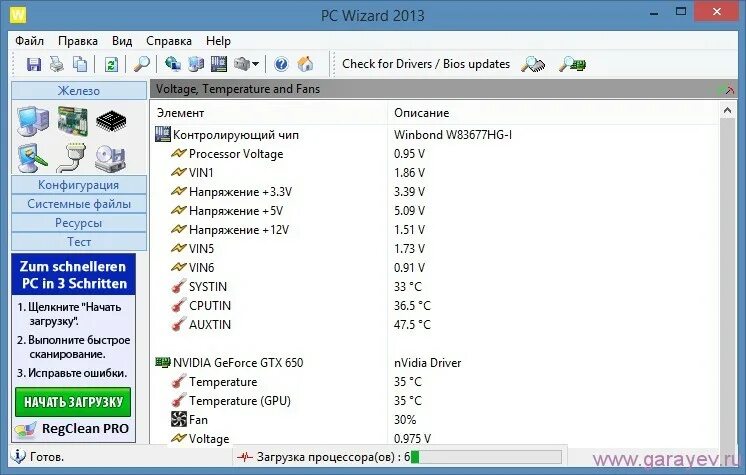Click the vertical scrollbar track
The width and height of the screenshot is (746, 475).
point(727,281)
